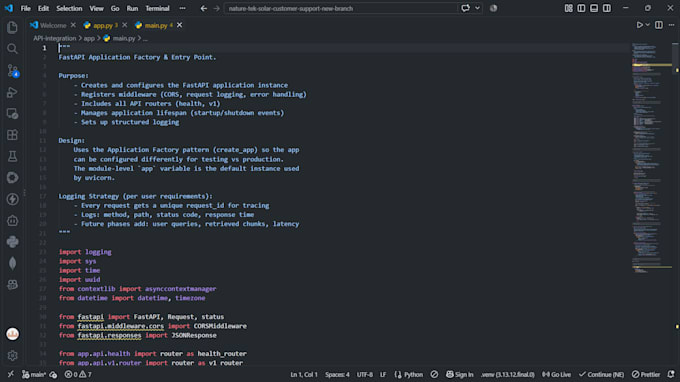Open the View menu
The width and height of the screenshot is (680, 382).
(x=96, y=8)
